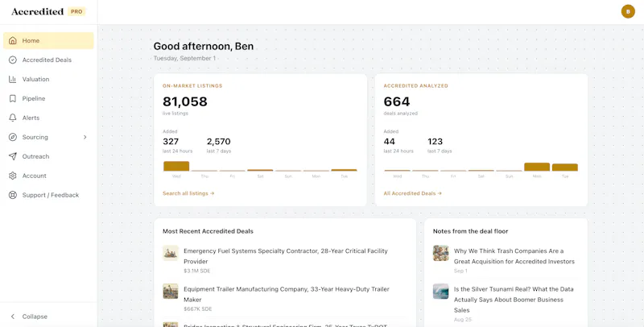
Task: Click the Tuesday, September 1 date
Action: (184, 58)
